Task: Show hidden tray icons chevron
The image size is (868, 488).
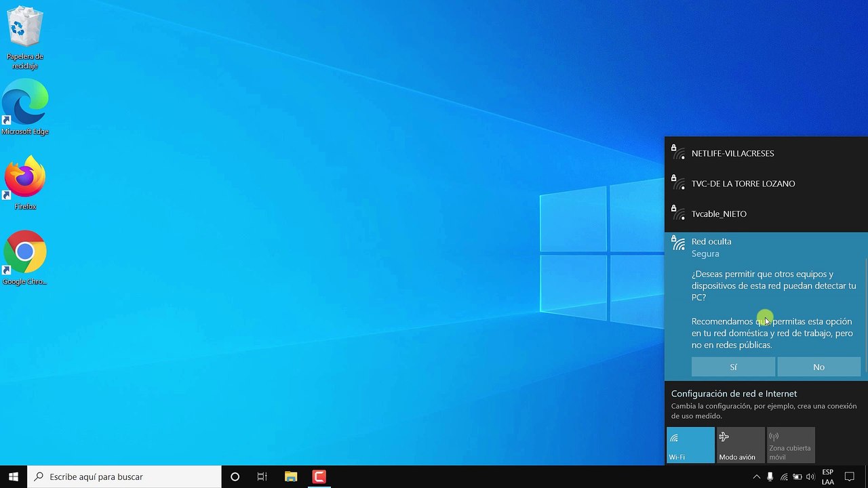Action: point(757,477)
